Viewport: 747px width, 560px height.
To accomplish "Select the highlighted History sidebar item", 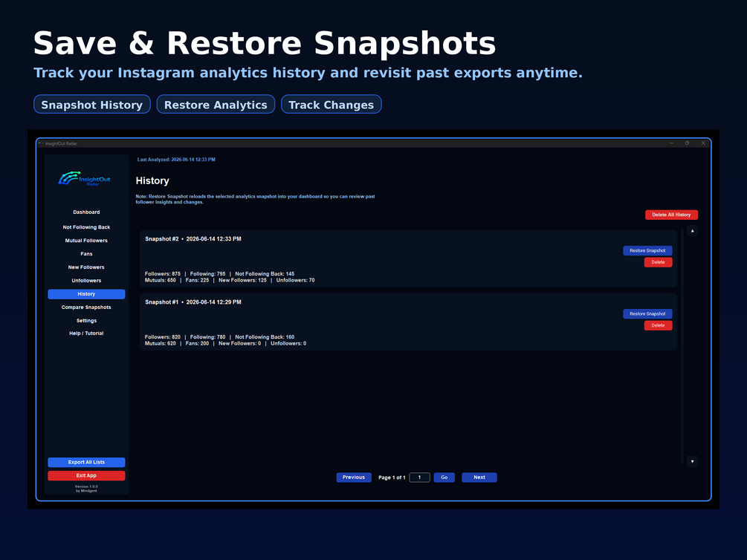I will coord(86,294).
